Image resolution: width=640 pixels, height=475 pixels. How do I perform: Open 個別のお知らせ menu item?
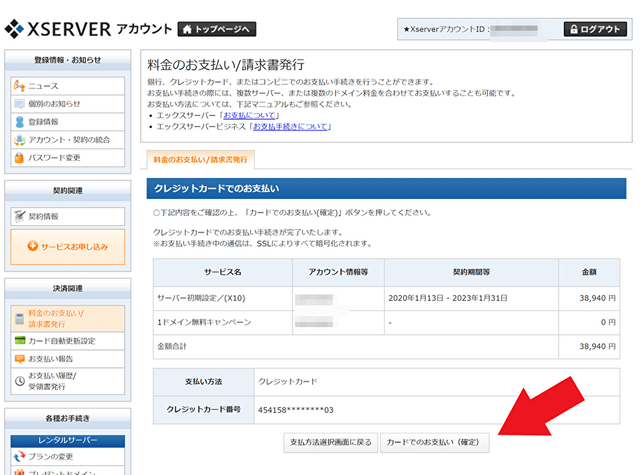click(x=68, y=104)
